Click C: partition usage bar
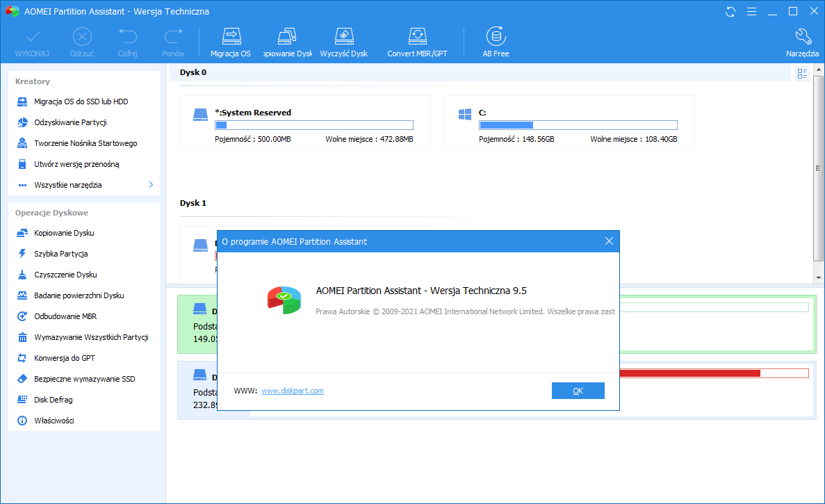This screenshot has width=825, height=504. [x=578, y=125]
